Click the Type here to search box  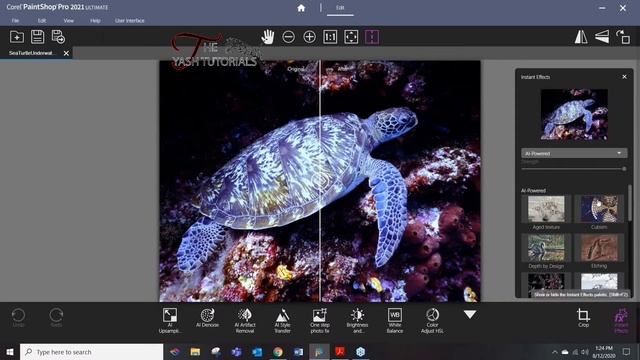(x=92, y=352)
